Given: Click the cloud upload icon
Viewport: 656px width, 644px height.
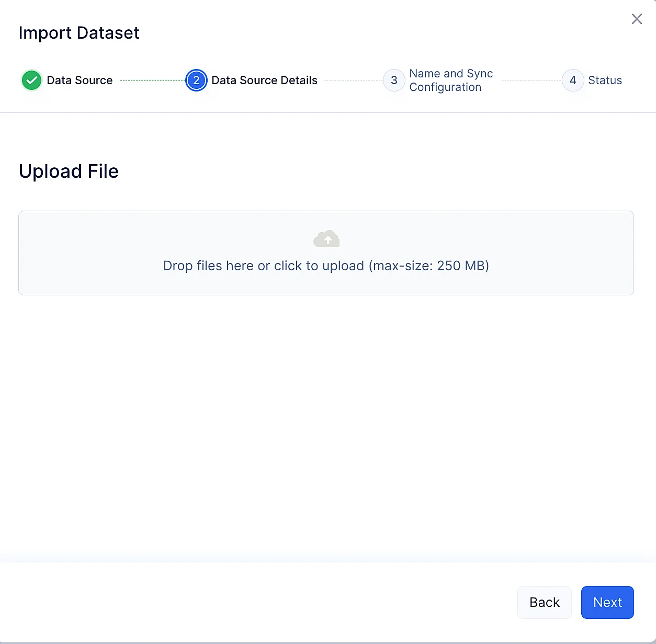Looking at the screenshot, I should pos(326,239).
